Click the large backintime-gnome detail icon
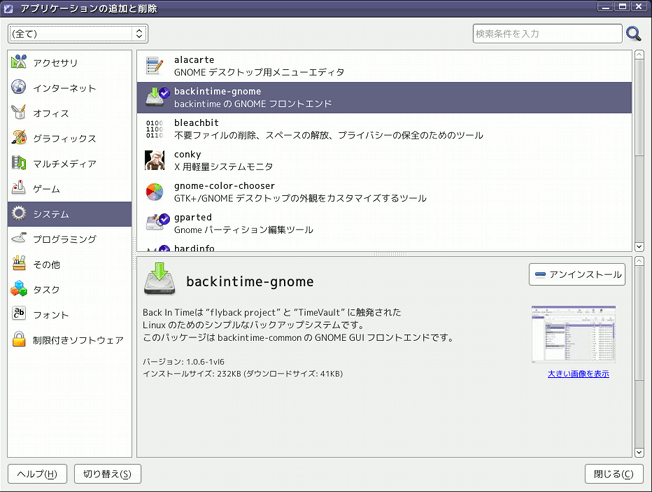This screenshot has width=652, height=492. [160, 278]
